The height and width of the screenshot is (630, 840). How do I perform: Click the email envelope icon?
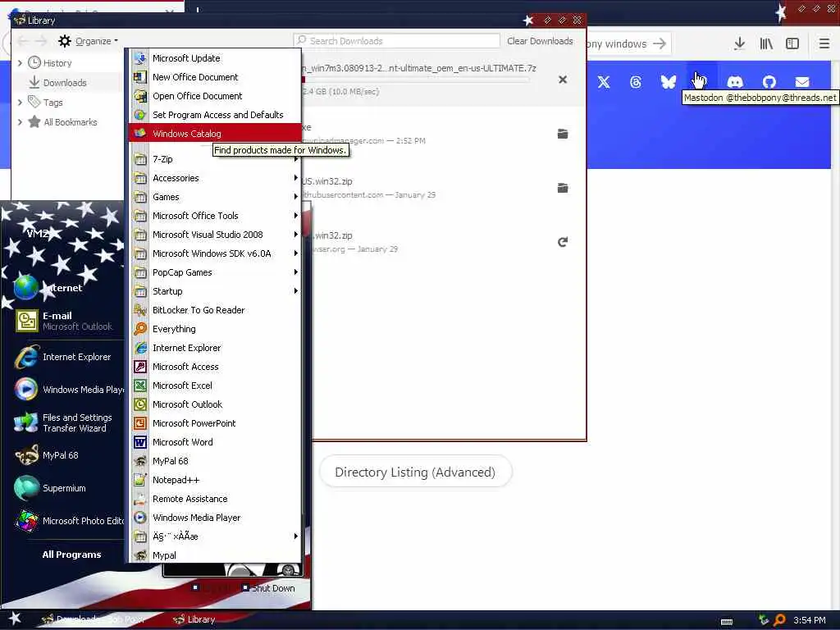(x=802, y=82)
